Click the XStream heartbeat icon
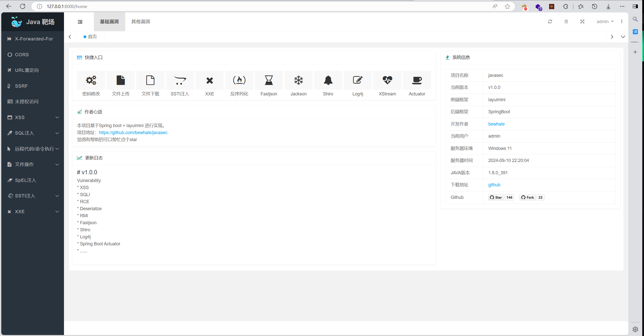The image size is (644, 336). (x=387, y=80)
